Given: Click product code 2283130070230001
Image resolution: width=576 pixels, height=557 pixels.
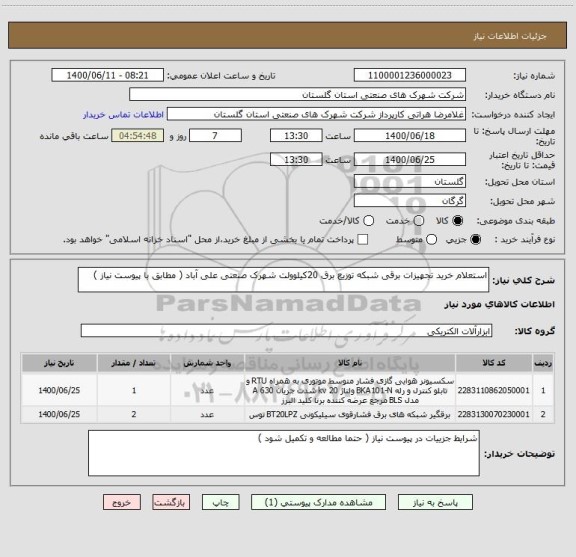Looking at the screenshot, I should click(494, 414).
